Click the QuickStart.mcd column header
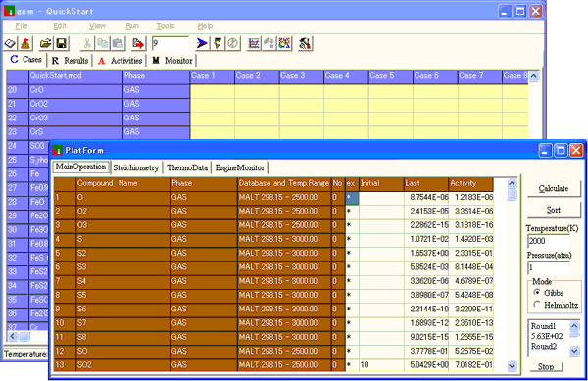Viewport: 588px width, 381px height. (76, 76)
